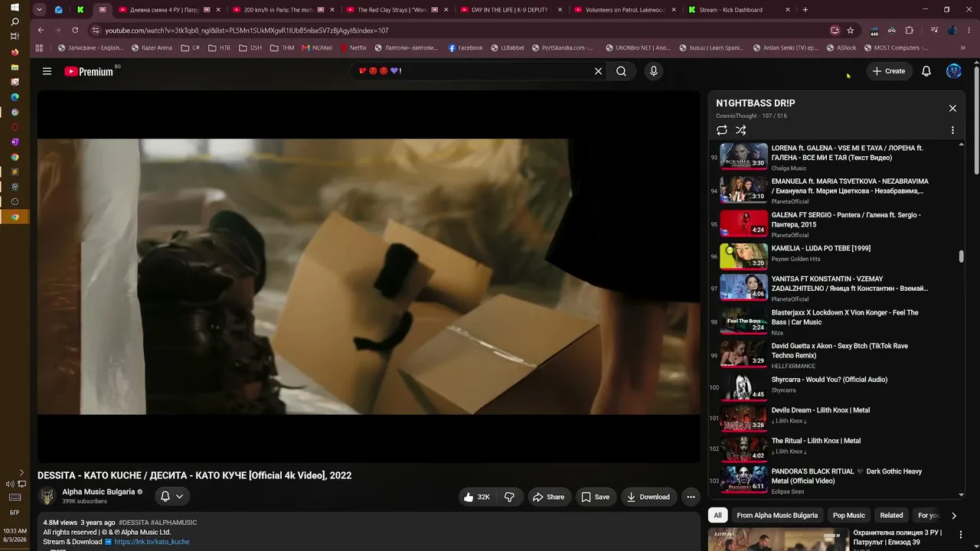Image resolution: width=980 pixels, height=551 pixels.
Task: Go to YouTube Premium home logo
Action: click(x=89, y=71)
